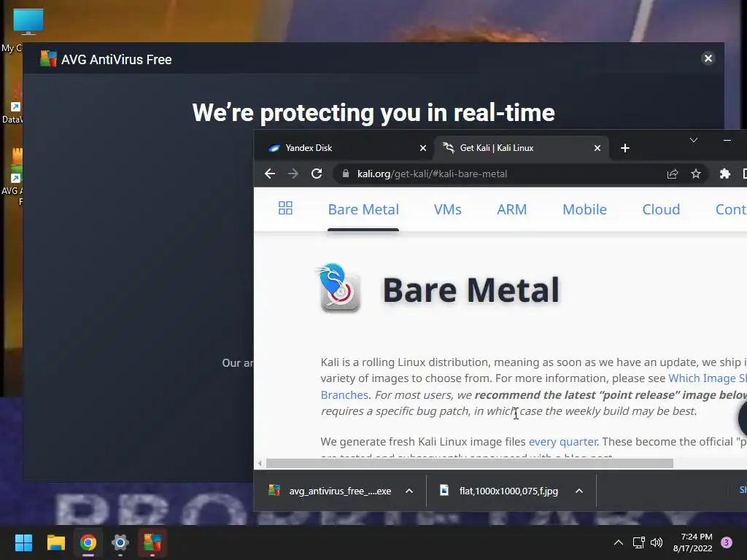Viewport: 747px width, 560px height.
Task: Click the padlock site info icon
Action: click(345, 174)
